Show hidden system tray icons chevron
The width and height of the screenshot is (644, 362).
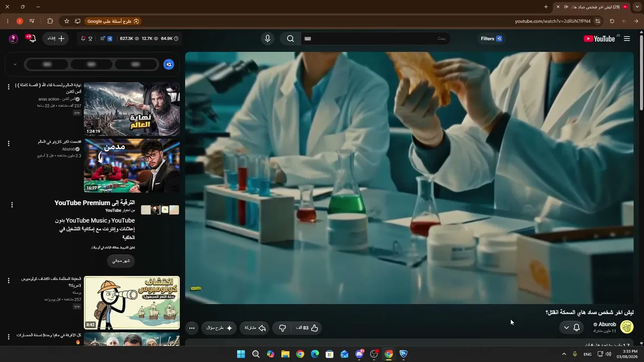click(564, 354)
